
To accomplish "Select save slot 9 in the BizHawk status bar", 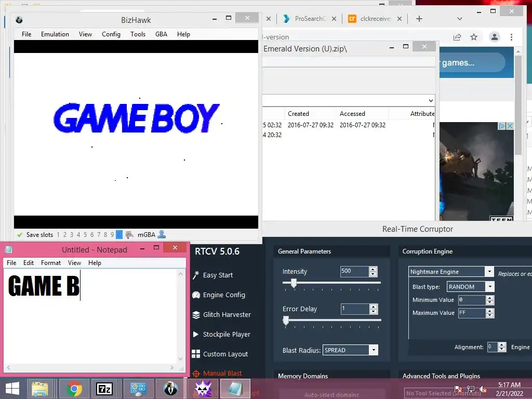I will (x=112, y=235).
